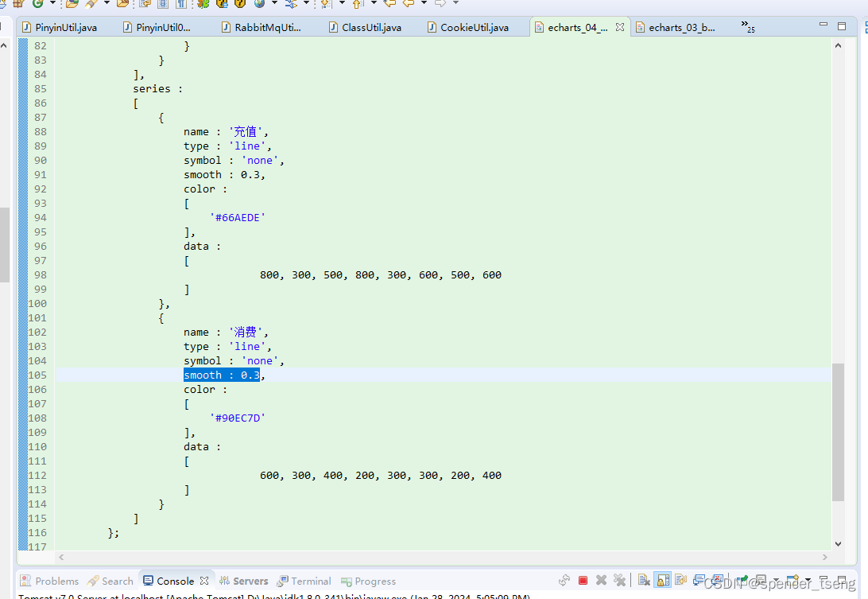Viewport: 868px width, 599px height.
Task: Remove all terminated launches in Console
Action: tap(618, 580)
